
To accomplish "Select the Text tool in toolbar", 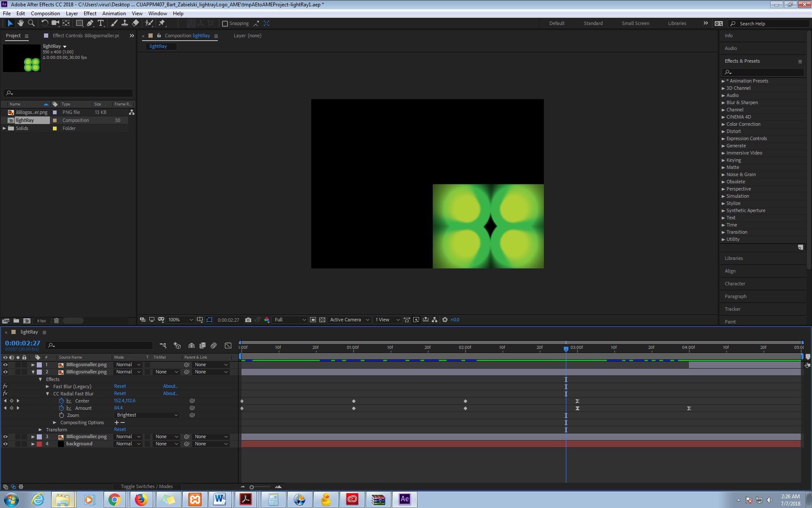I will tap(100, 23).
